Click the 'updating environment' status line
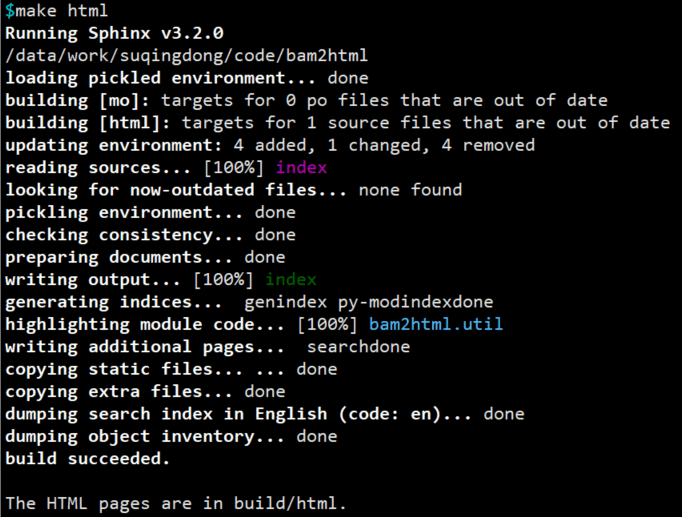Screen dimensions: 682x517 pos(270,145)
